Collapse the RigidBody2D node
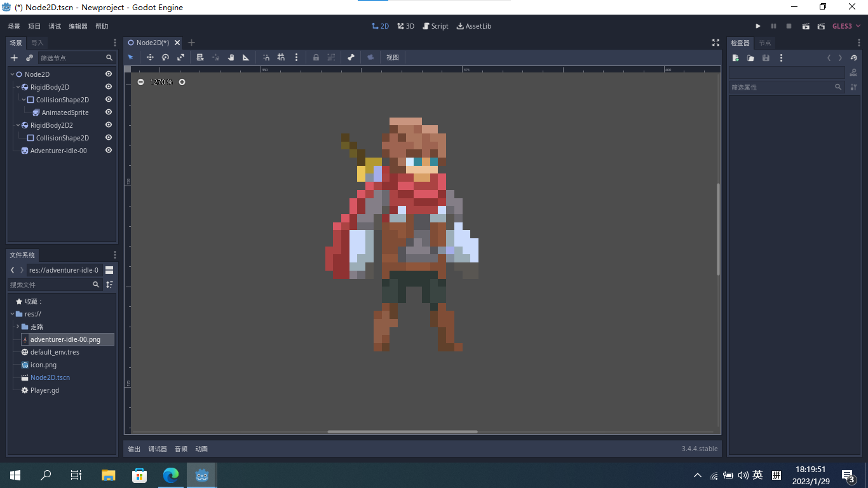Image resolution: width=868 pixels, height=488 pixels. (18, 87)
